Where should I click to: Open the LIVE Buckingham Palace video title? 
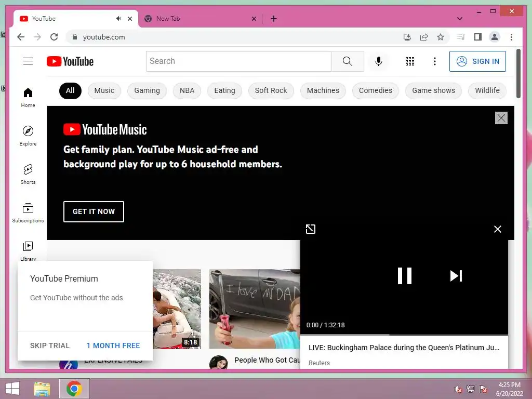point(404,348)
